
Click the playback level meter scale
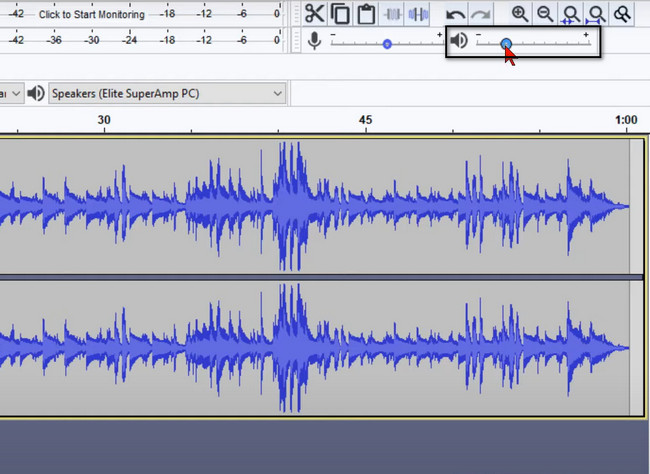coord(141,40)
